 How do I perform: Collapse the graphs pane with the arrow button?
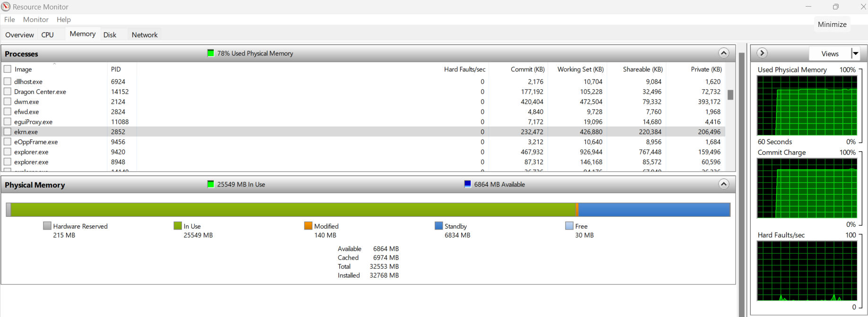(762, 53)
